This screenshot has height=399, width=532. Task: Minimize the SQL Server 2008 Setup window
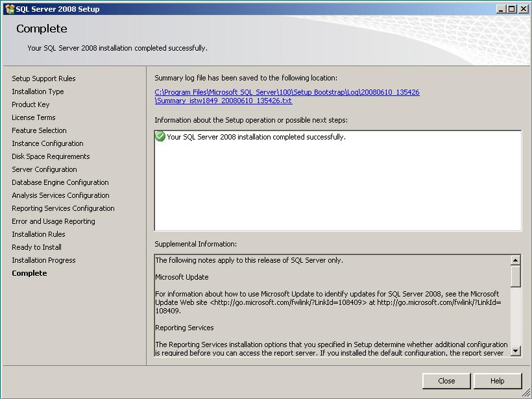[x=501, y=9]
